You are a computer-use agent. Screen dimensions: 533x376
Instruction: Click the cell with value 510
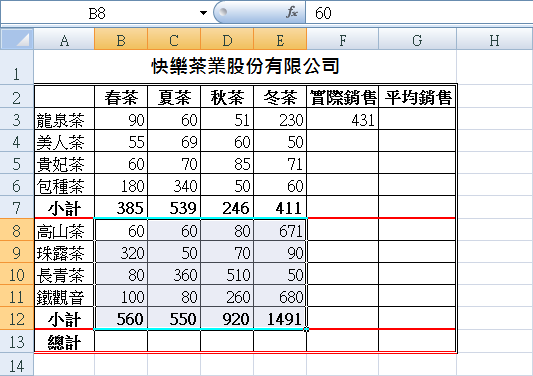click(x=227, y=274)
